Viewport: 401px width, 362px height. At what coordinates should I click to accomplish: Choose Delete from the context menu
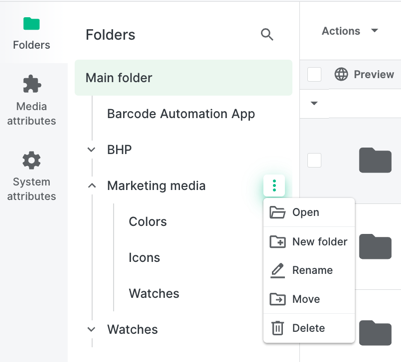coord(309,328)
